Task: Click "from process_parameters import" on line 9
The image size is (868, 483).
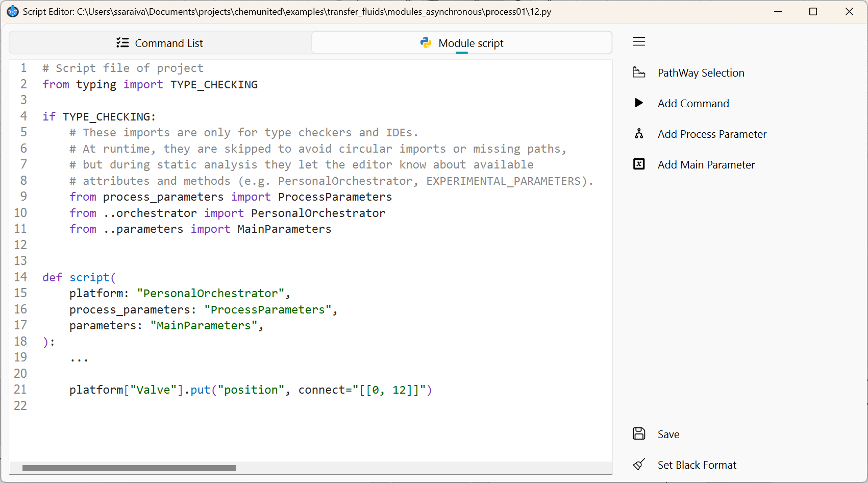Action: click(x=170, y=197)
